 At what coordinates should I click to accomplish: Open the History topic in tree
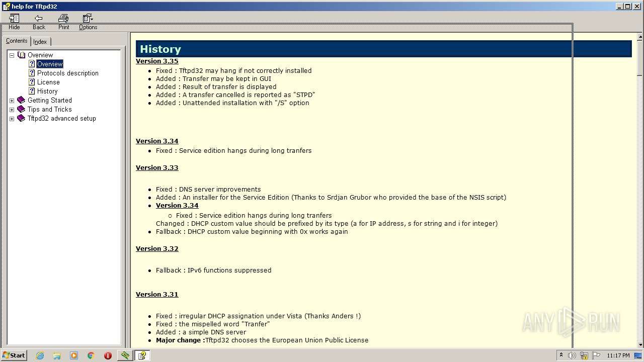point(47,91)
